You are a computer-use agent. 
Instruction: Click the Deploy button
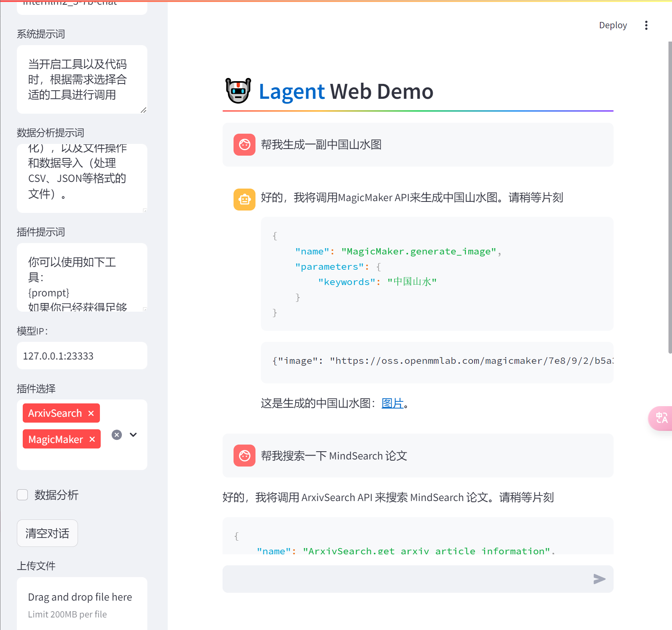pos(613,25)
